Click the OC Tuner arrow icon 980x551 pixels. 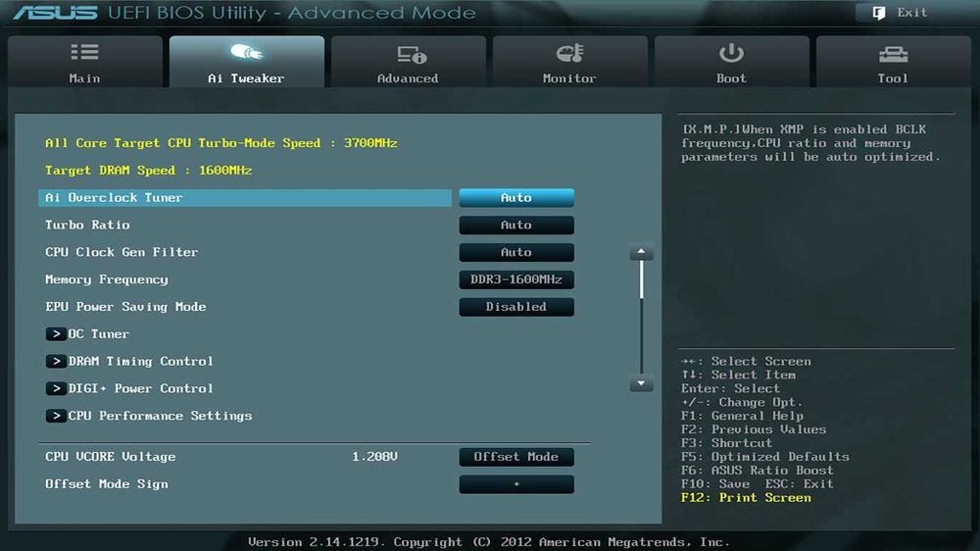(x=56, y=334)
